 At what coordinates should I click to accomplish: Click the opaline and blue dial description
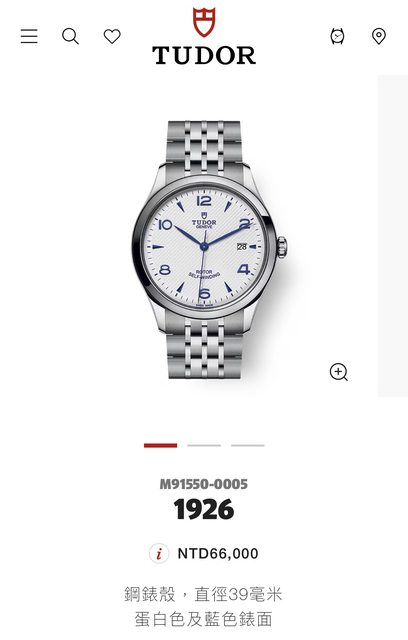[x=204, y=619]
